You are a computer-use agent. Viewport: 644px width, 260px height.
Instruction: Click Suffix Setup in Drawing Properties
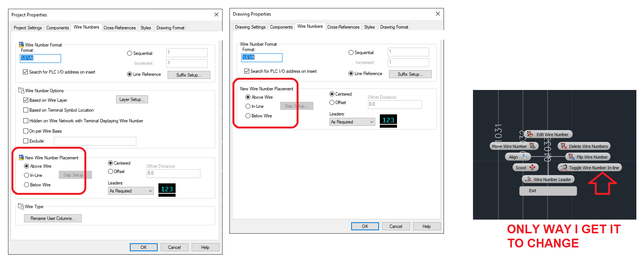tap(410, 74)
